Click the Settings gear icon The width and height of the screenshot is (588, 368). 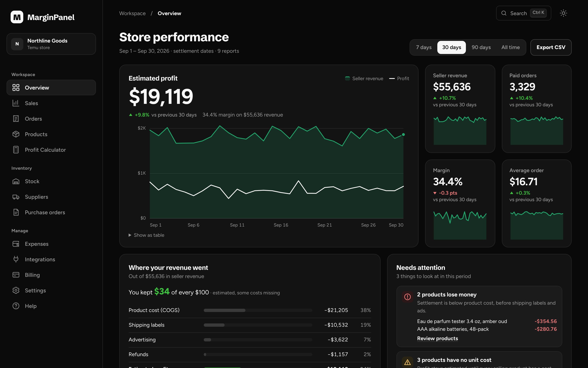point(16,291)
